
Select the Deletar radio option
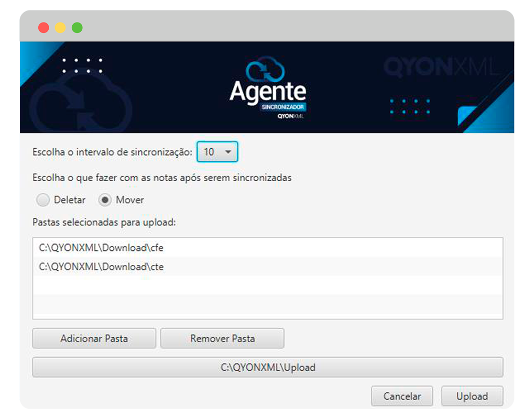pyautogui.click(x=44, y=200)
